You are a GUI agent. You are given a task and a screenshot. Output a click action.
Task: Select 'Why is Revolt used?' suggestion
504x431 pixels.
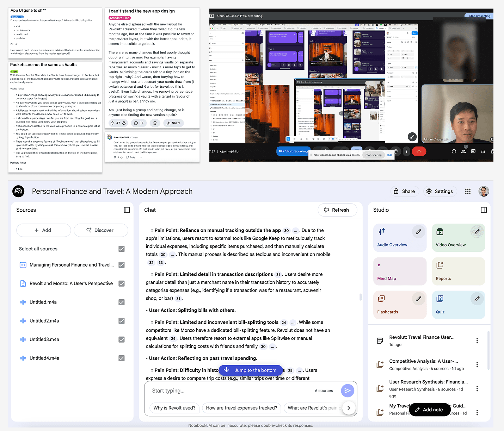pos(174,408)
